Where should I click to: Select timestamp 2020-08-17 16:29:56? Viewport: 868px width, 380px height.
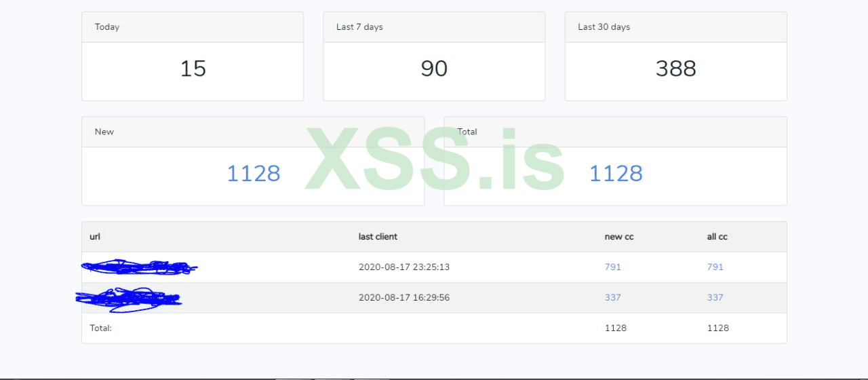(404, 297)
